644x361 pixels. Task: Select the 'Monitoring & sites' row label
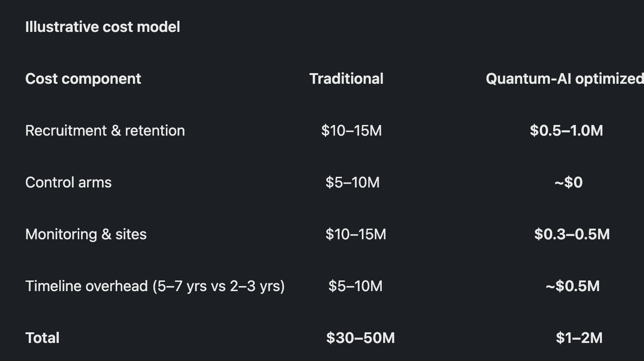coord(86,234)
